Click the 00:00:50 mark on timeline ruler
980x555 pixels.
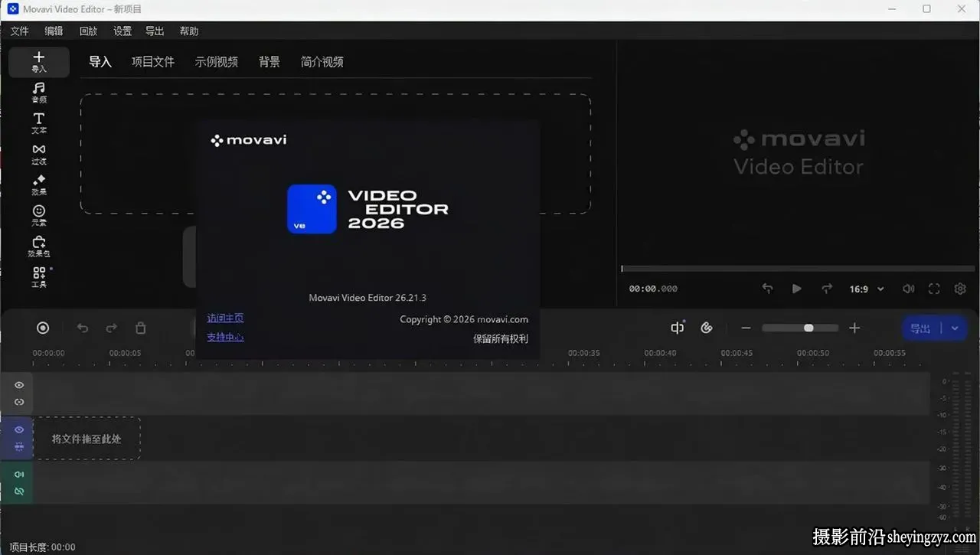coord(813,353)
